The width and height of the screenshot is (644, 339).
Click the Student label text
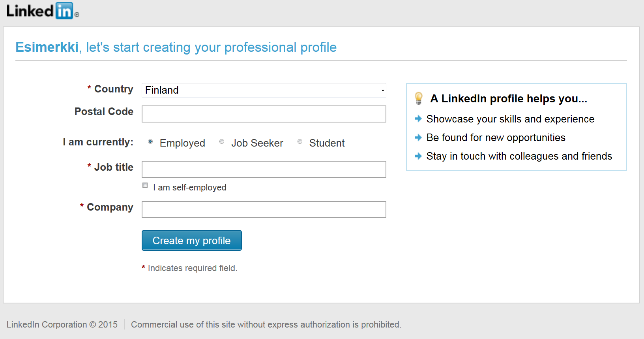327,143
